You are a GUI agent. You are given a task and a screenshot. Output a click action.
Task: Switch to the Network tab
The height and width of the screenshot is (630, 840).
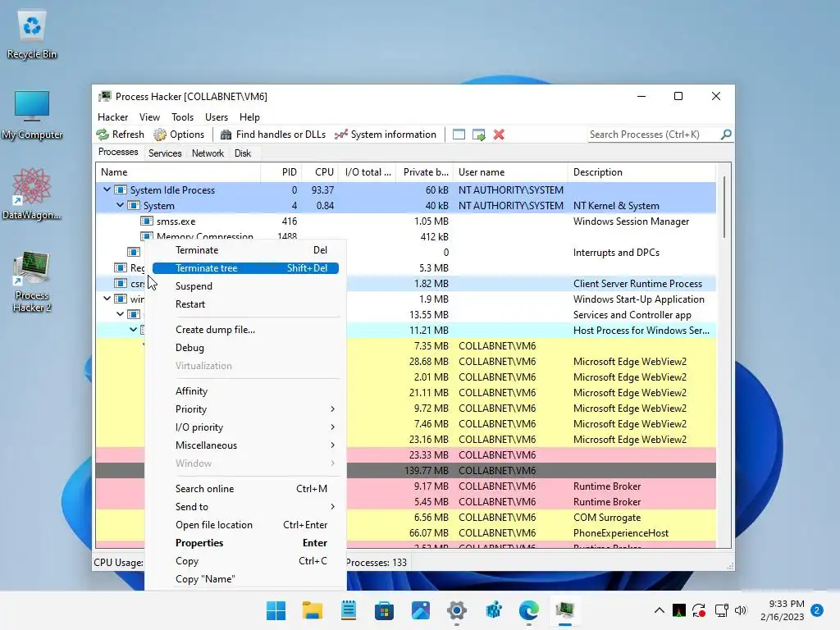[208, 153]
